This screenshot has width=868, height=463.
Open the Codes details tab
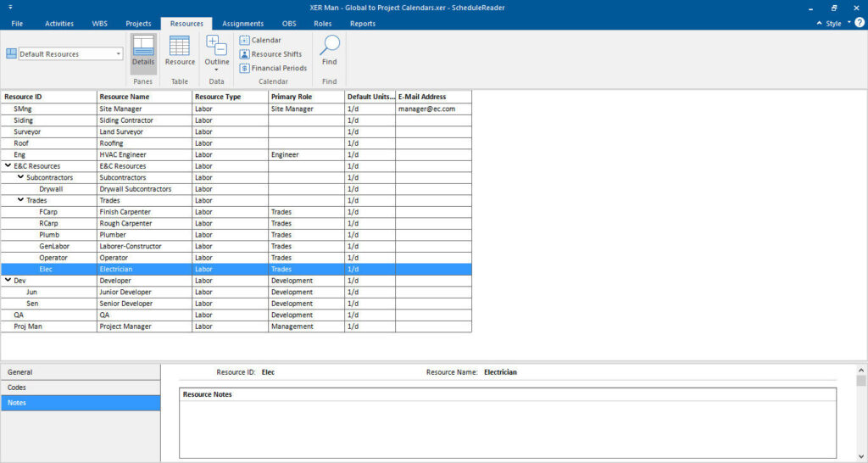point(81,388)
